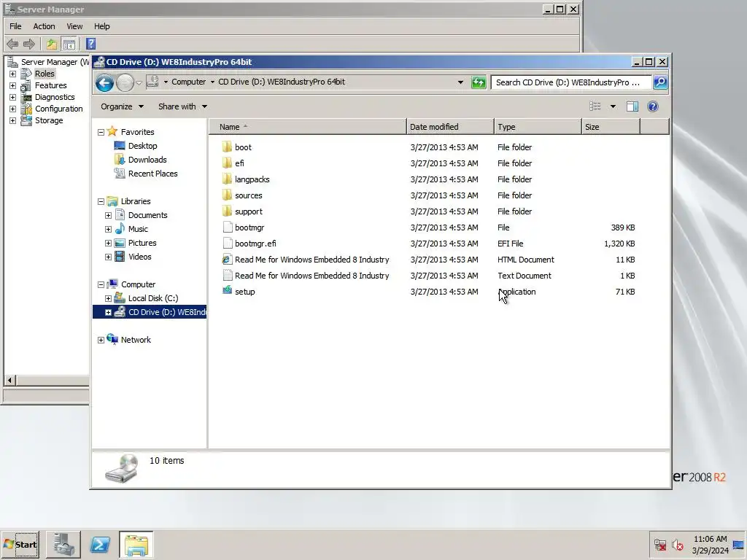Sort by the Type column header

point(538,127)
